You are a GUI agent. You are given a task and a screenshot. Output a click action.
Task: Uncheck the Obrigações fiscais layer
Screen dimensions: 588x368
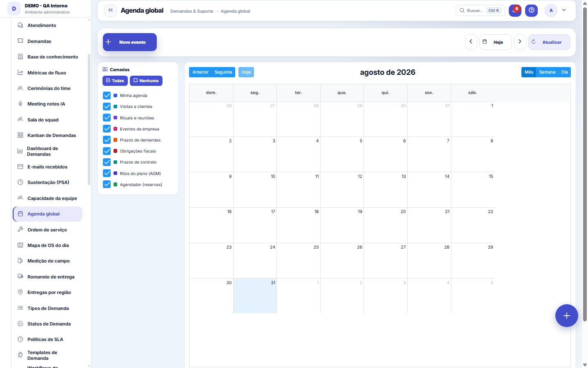[107, 151]
